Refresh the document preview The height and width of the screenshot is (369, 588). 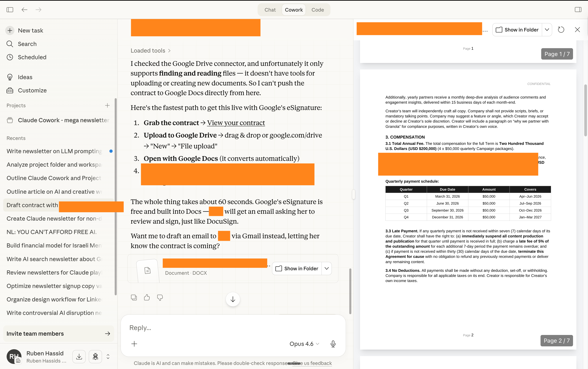point(561,30)
